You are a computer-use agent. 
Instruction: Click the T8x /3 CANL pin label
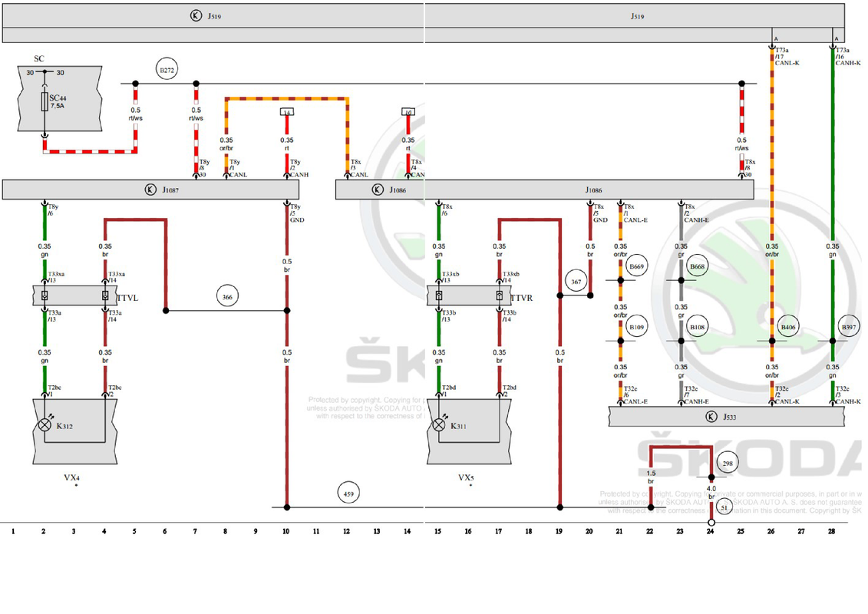click(359, 168)
